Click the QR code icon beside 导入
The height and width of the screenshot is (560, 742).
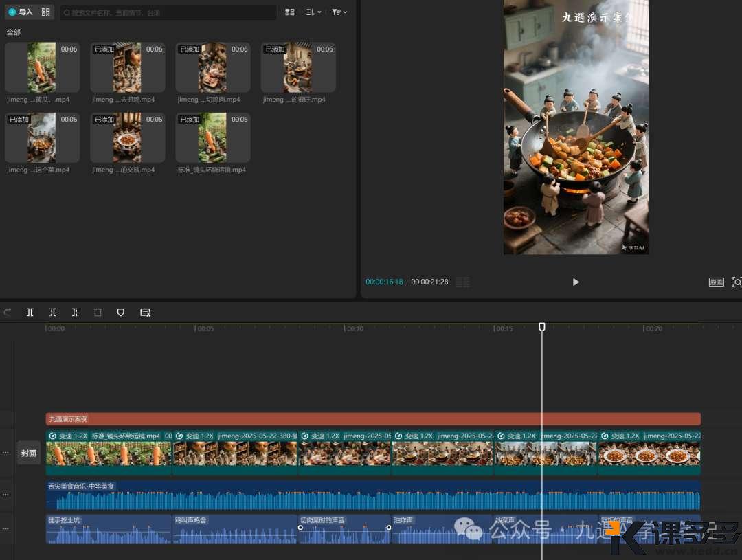click(46, 12)
